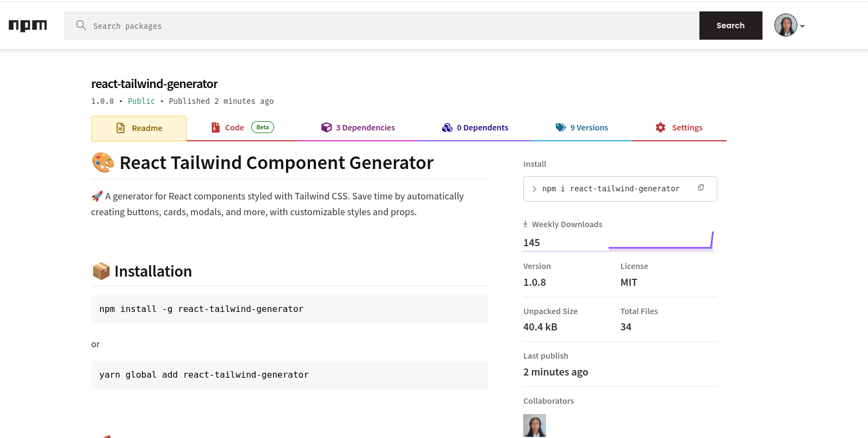Click the version value 1.0.8 in sidebar
The height and width of the screenshot is (438, 868).
point(535,283)
